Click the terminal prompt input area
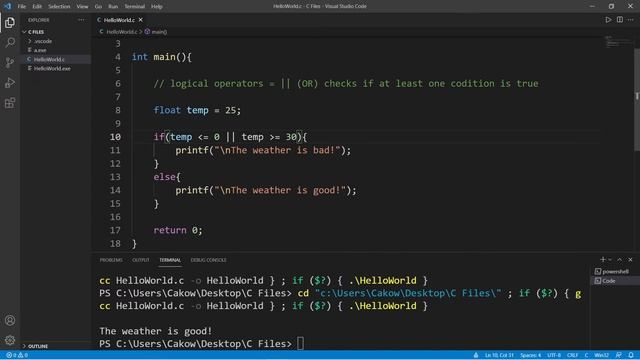Screen dimensions: 640x360 tap(300, 344)
